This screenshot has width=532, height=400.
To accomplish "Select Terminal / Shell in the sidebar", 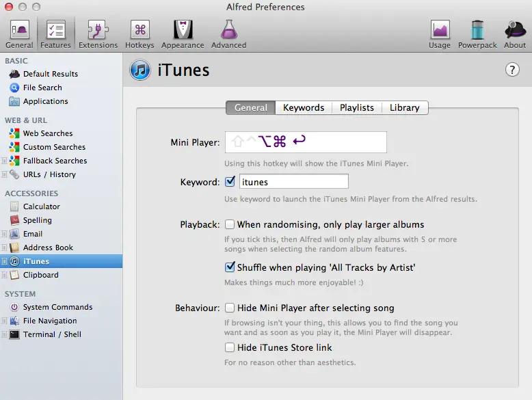I will coord(61,334).
